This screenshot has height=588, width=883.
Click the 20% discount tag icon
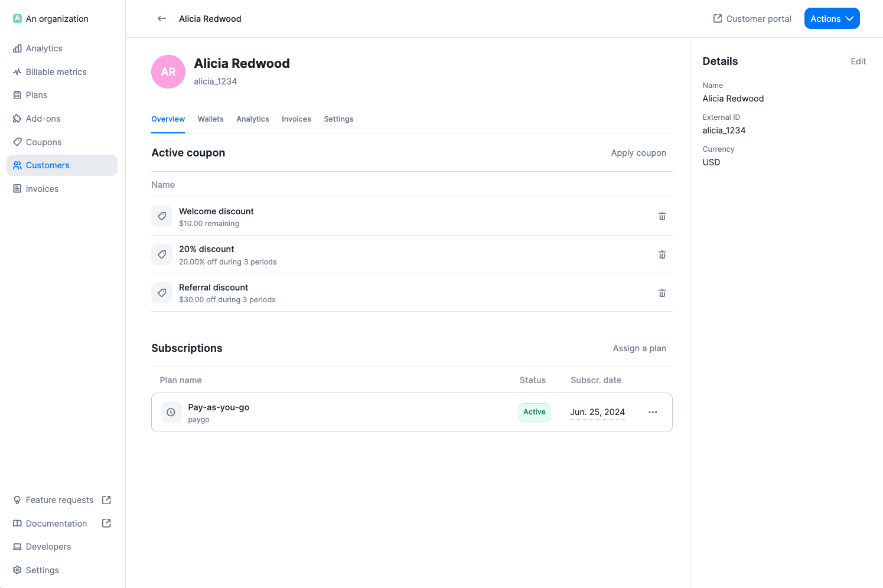[x=162, y=254]
